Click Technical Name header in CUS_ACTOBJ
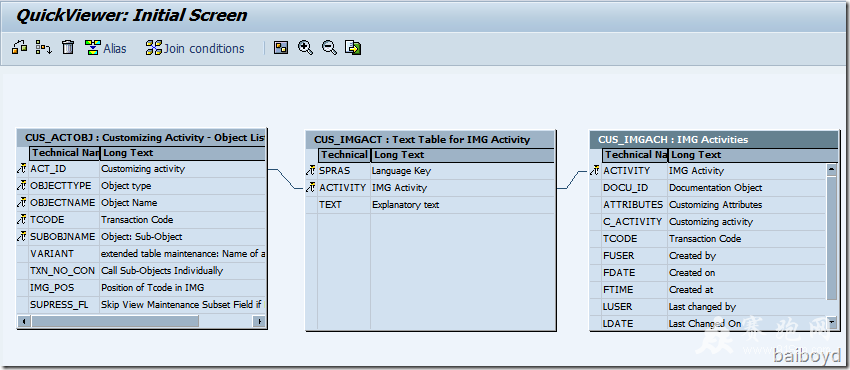 tap(65, 153)
